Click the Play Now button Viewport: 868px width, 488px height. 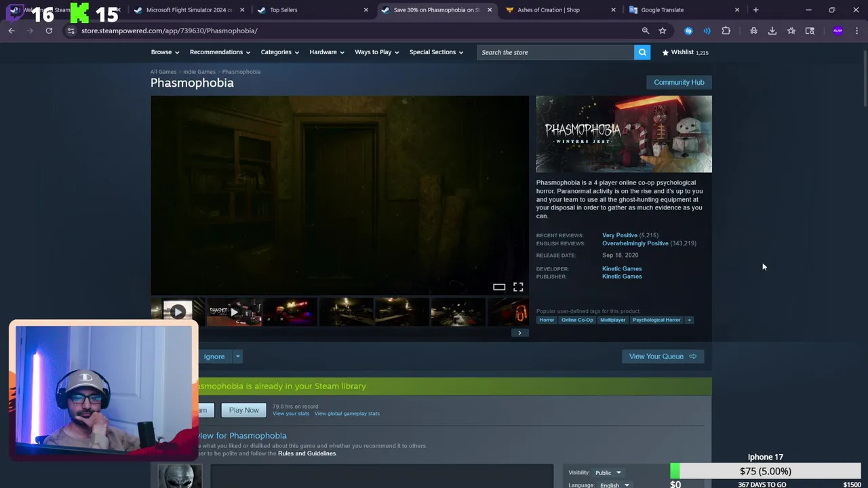(243, 410)
